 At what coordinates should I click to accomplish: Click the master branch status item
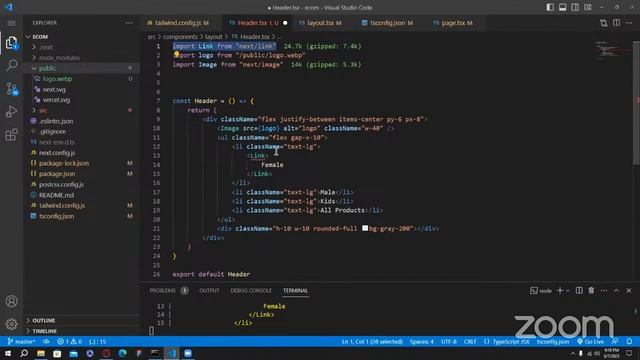point(21,341)
